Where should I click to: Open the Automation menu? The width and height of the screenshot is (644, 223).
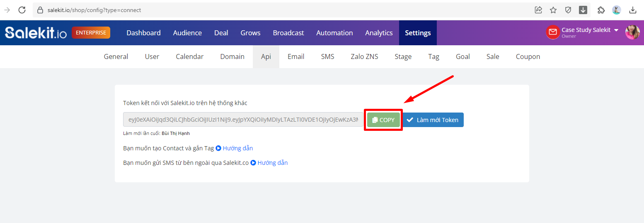(x=334, y=33)
